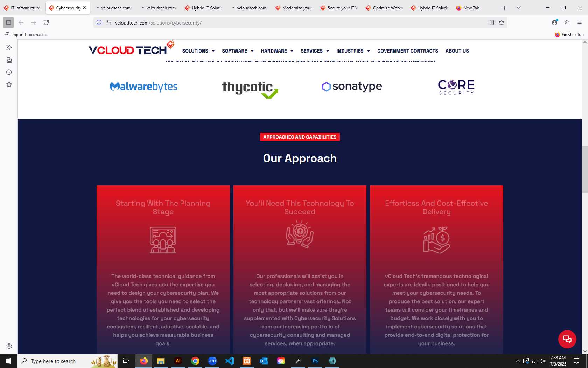The width and height of the screenshot is (588, 368).
Task: Switch to Secure your IT tab
Action: click(x=339, y=8)
